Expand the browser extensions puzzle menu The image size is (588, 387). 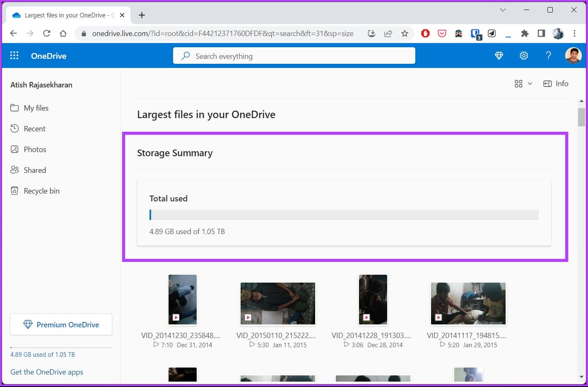tap(525, 34)
